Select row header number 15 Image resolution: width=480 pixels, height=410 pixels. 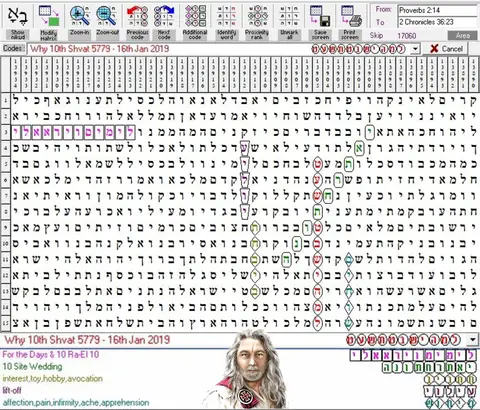pyautogui.click(x=5, y=323)
